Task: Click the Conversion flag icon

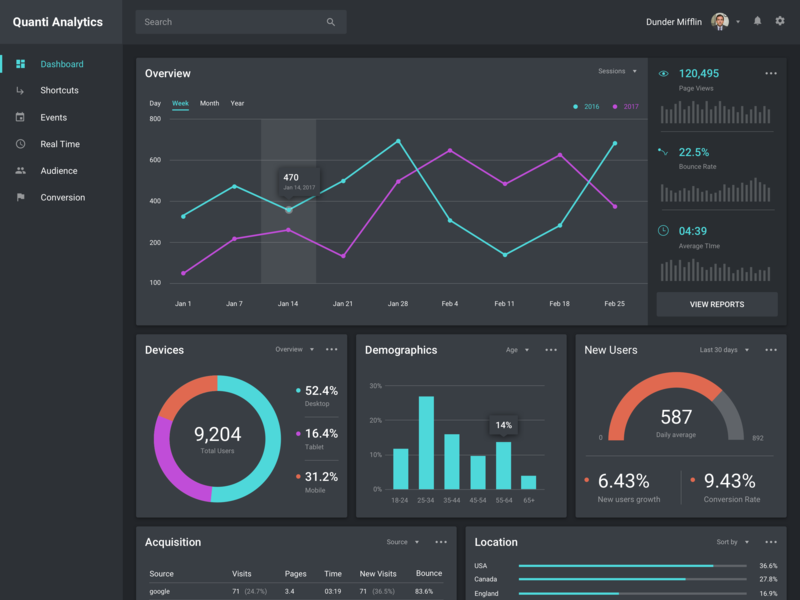Action: click(x=21, y=197)
